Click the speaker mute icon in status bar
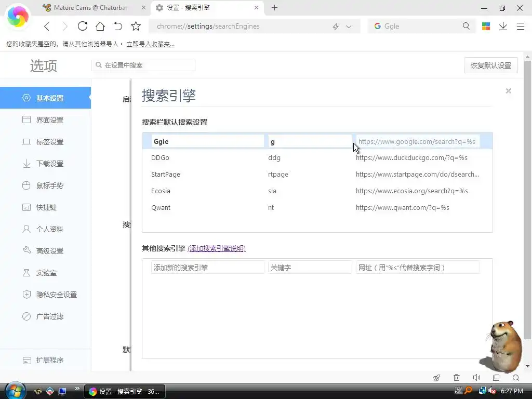The height and width of the screenshot is (399, 532). click(476, 378)
